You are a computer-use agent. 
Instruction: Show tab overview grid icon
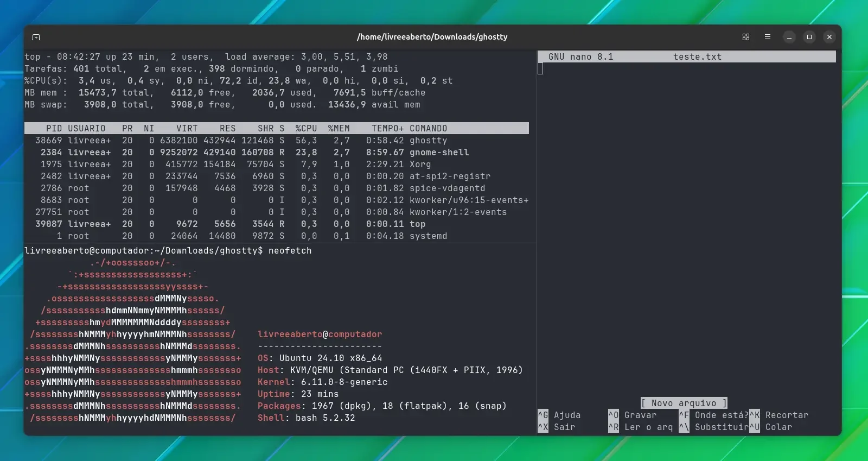(x=746, y=37)
